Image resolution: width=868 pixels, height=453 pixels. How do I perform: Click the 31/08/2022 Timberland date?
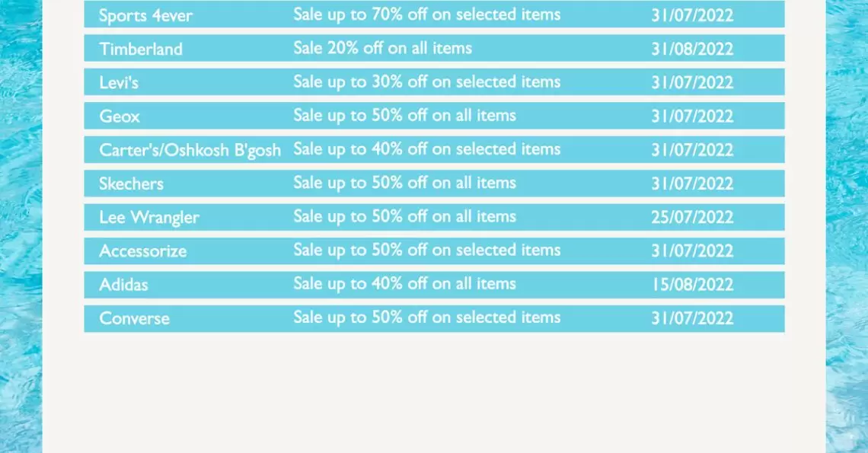(x=692, y=49)
